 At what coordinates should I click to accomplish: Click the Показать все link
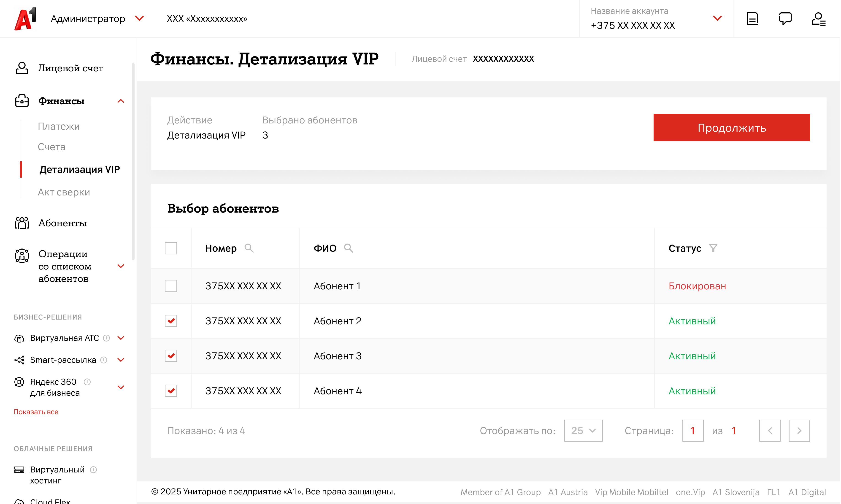click(x=36, y=412)
